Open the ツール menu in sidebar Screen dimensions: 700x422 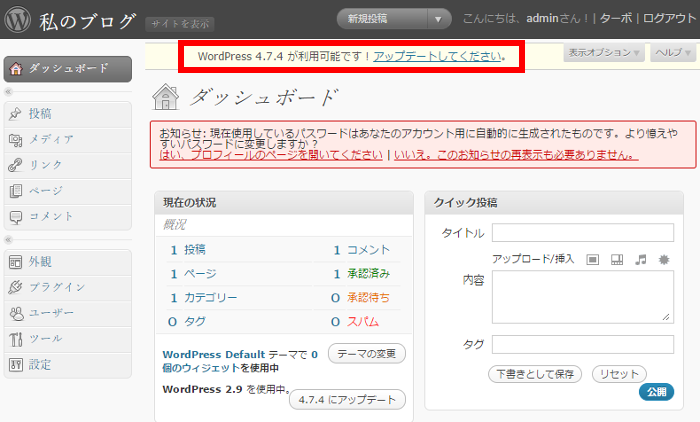[68, 339]
